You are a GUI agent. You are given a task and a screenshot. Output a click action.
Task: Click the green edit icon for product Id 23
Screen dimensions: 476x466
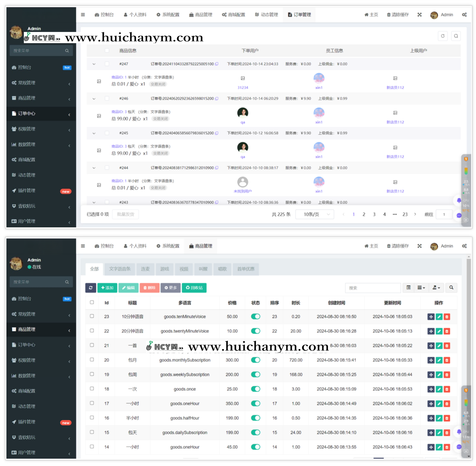(439, 317)
